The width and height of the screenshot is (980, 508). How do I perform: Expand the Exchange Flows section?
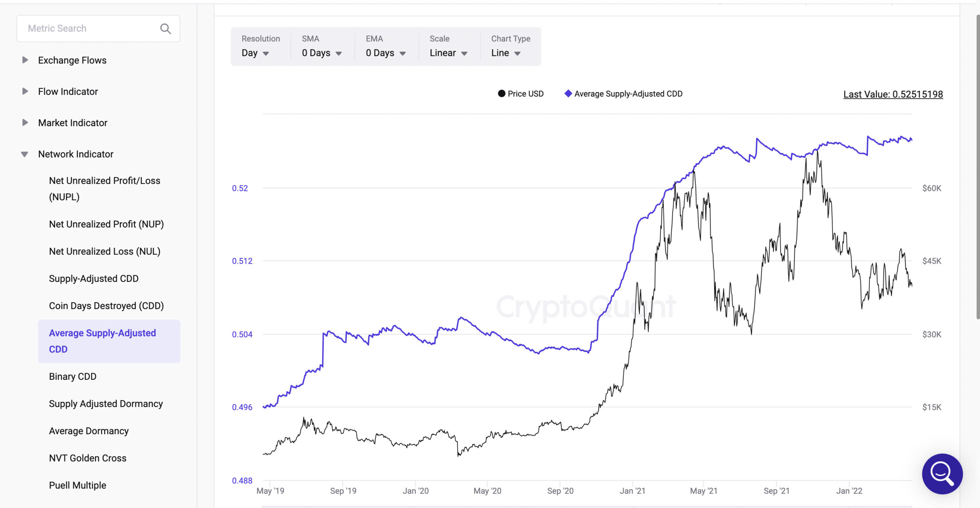click(25, 60)
